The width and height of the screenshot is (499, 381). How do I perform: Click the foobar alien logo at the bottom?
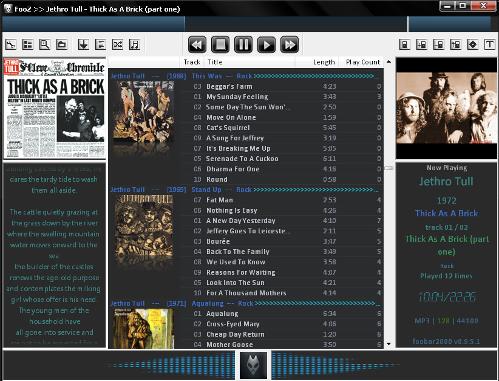click(x=253, y=365)
